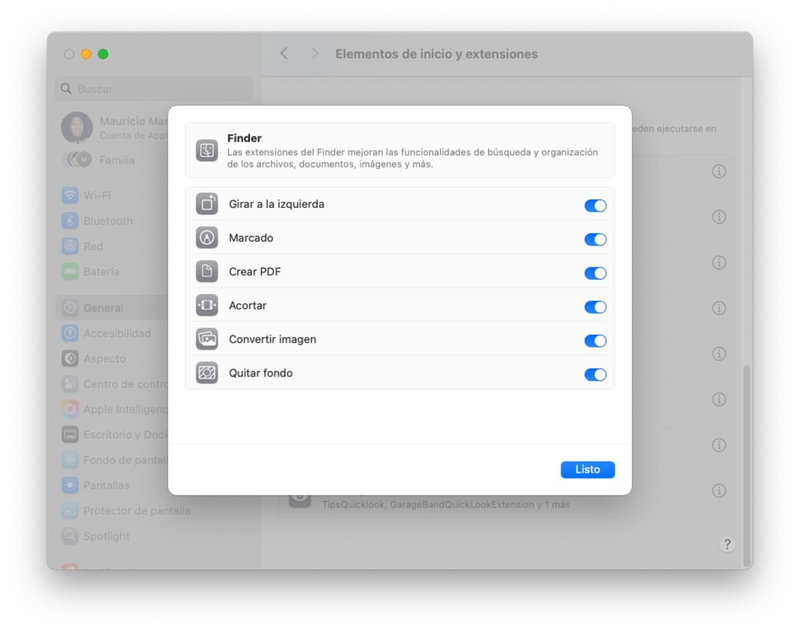Click the info button near TipsQuicklook row
800x632 pixels.
(719, 491)
